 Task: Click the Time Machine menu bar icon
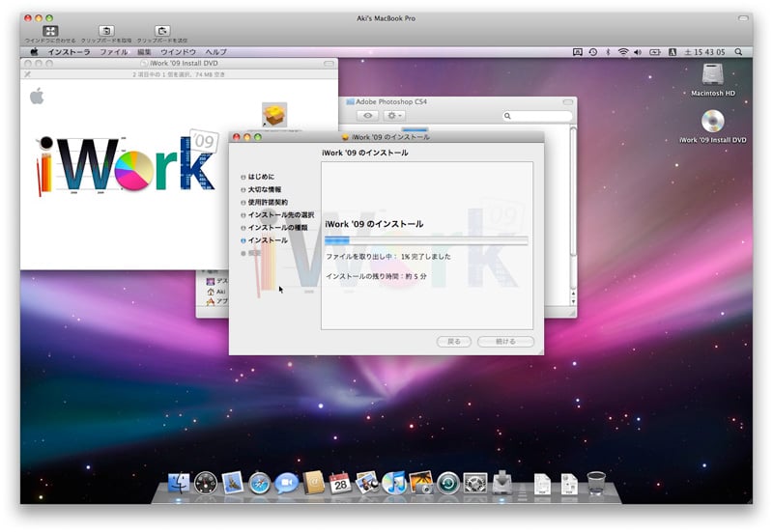coord(593,52)
